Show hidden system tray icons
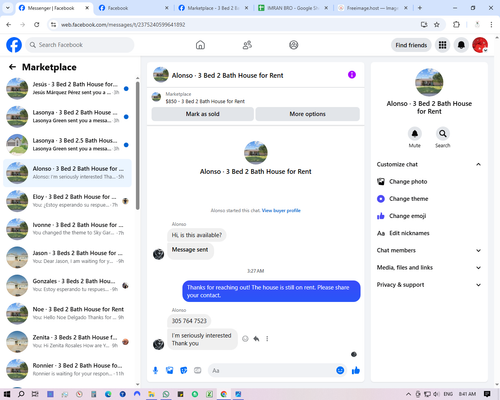 click(x=408, y=394)
